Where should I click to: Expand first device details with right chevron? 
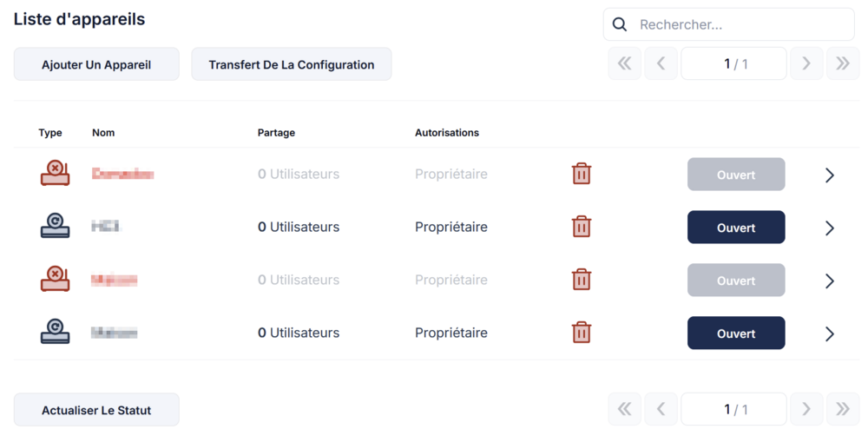tap(829, 175)
